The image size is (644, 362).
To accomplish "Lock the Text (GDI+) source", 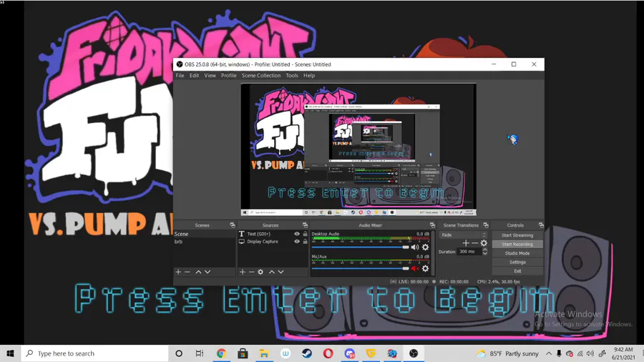I will (x=305, y=234).
